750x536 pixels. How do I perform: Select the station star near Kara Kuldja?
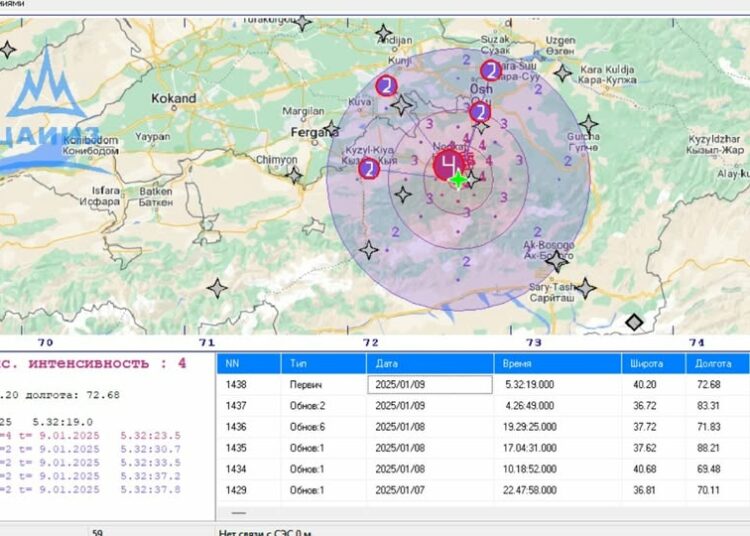[563, 72]
